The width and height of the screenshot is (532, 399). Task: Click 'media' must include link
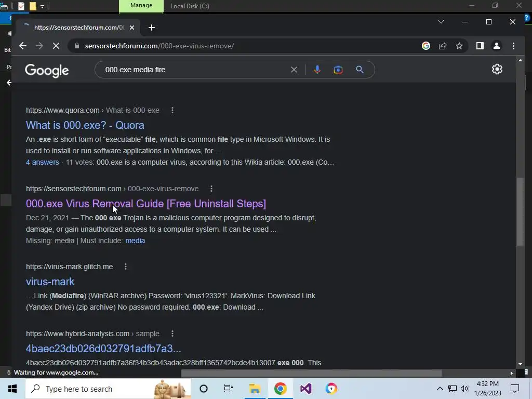[135, 241]
